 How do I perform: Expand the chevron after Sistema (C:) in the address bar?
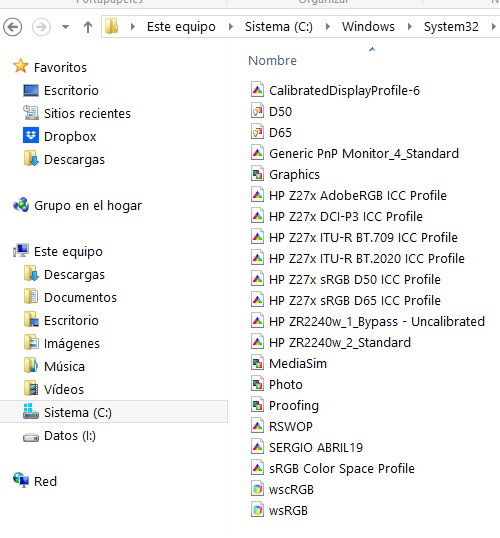[327, 26]
